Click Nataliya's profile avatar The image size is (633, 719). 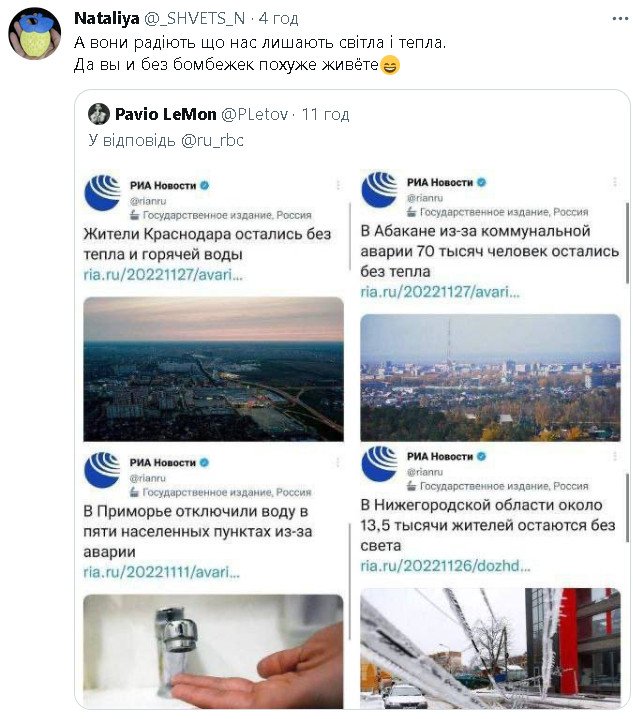[34, 32]
